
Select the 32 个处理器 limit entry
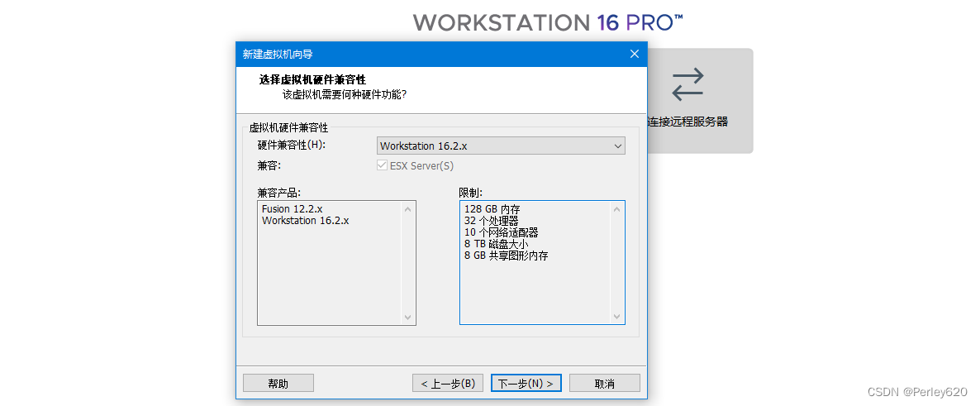pos(492,221)
